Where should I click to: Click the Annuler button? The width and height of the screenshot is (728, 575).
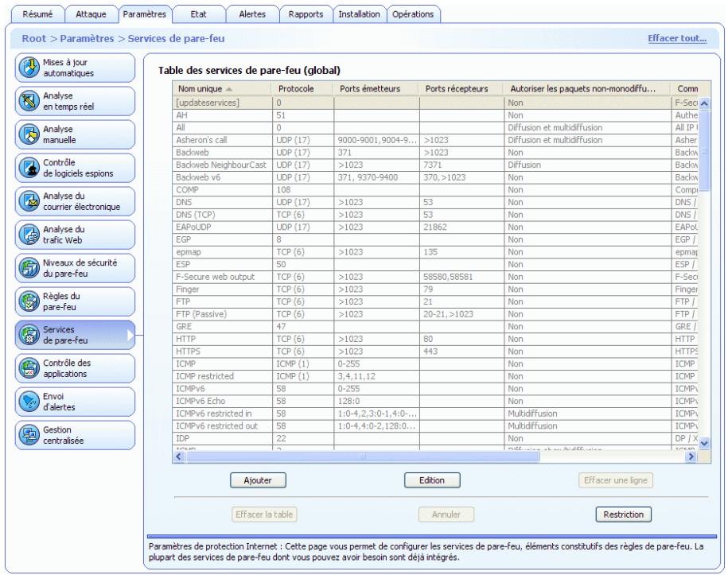pos(446,515)
